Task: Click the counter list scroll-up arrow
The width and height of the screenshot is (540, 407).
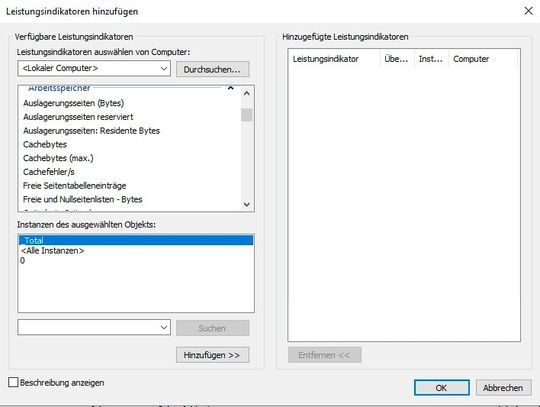Action: click(247, 93)
